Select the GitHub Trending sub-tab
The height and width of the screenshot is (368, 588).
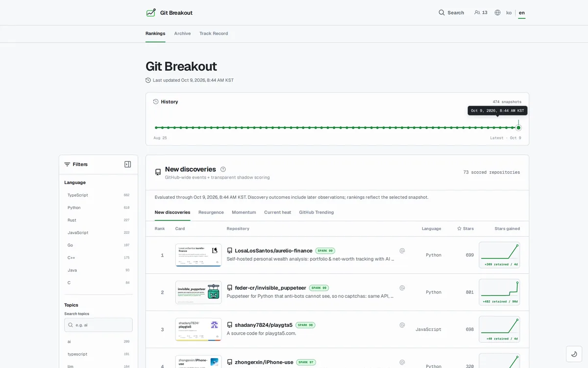317,212
